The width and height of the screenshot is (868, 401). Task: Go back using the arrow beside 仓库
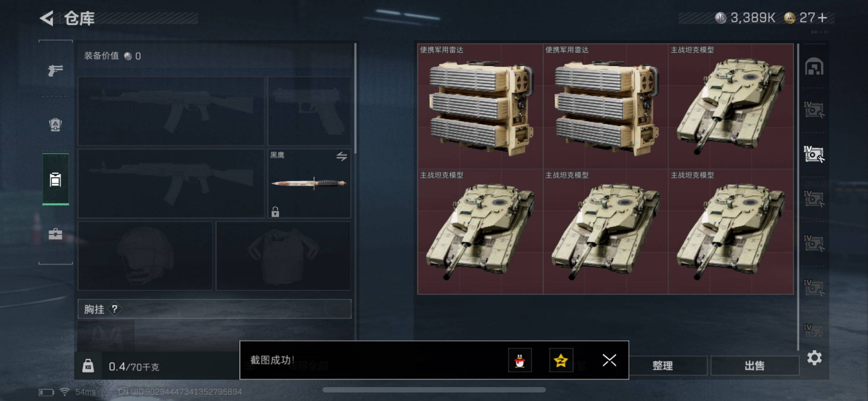(x=47, y=18)
